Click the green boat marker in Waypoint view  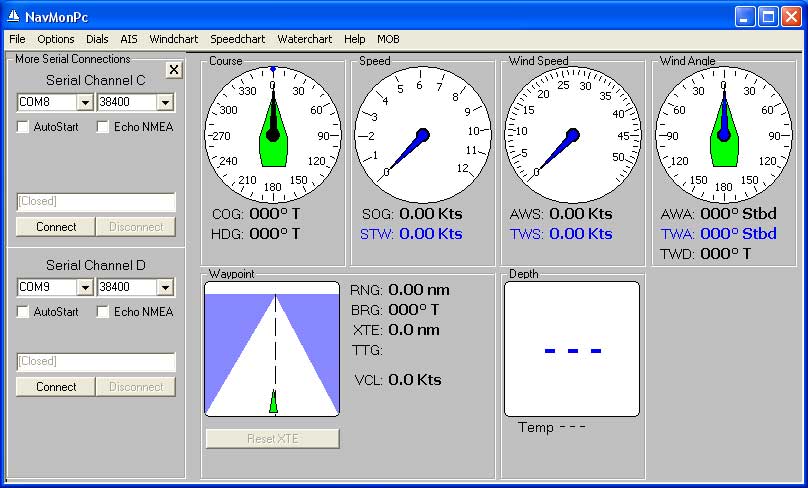pos(273,401)
